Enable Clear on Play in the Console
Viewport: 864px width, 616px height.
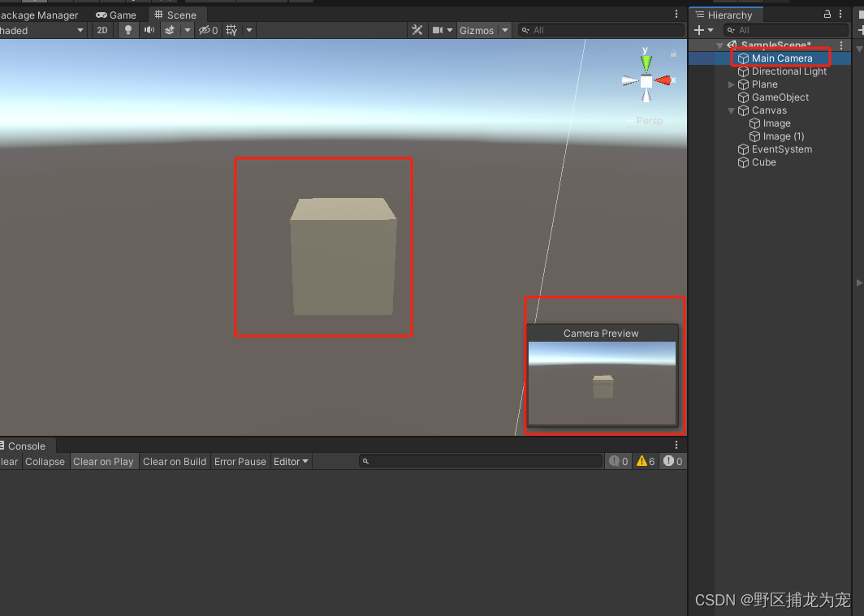(x=104, y=461)
